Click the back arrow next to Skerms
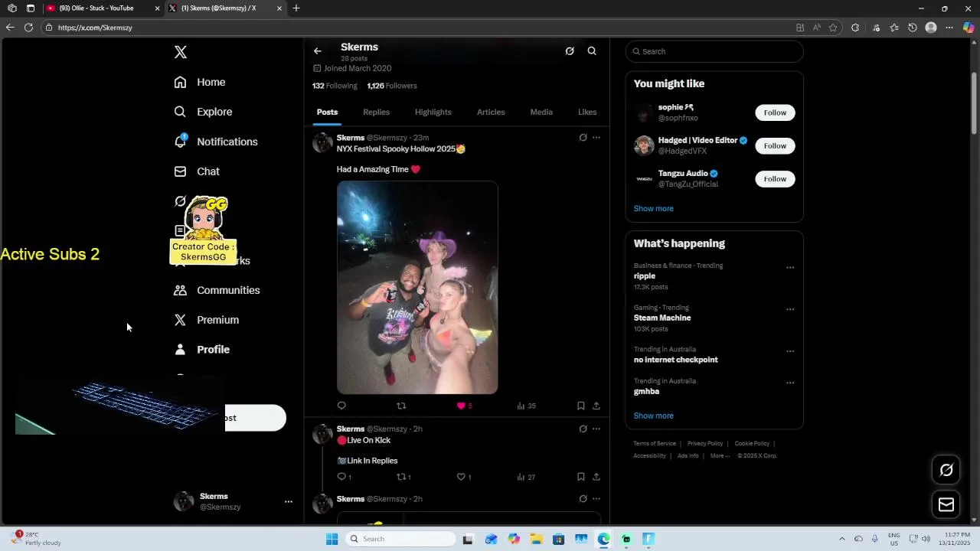Image resolution: width=980 pixels, height=551 pixels. click(x=318, y=51)
